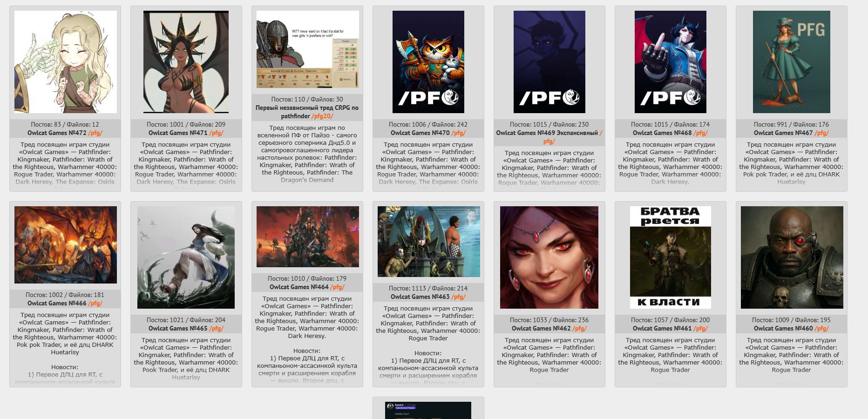Open the blonde elf girl thumbnail of thread №472
Image resolution: width=868 pixels, height=419 pixels.
coord(65,62)
